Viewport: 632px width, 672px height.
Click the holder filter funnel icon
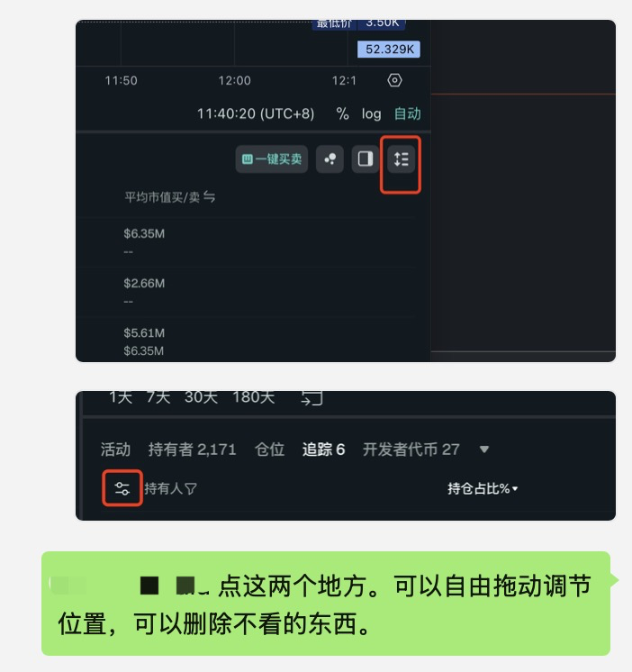[191, 488]
